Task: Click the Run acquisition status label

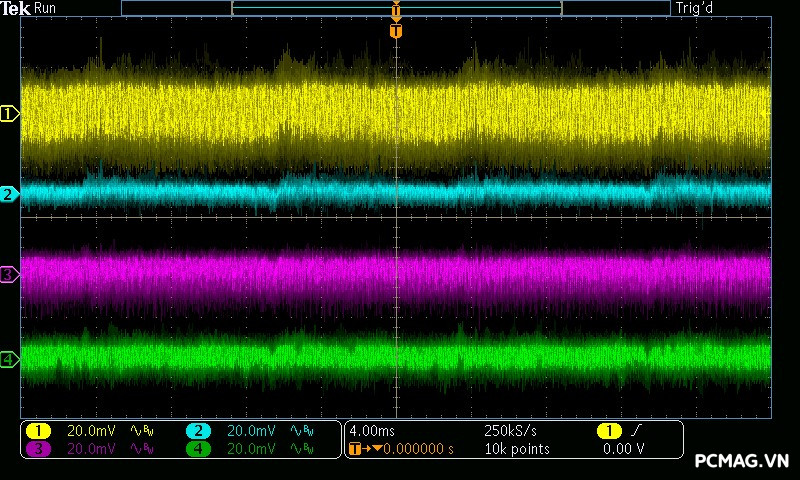Action: tap(46, 8)
